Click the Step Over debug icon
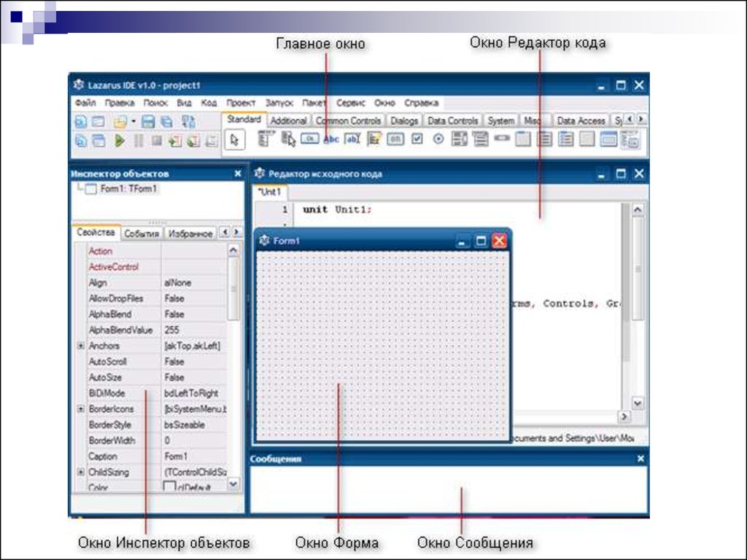 [193, 141]
